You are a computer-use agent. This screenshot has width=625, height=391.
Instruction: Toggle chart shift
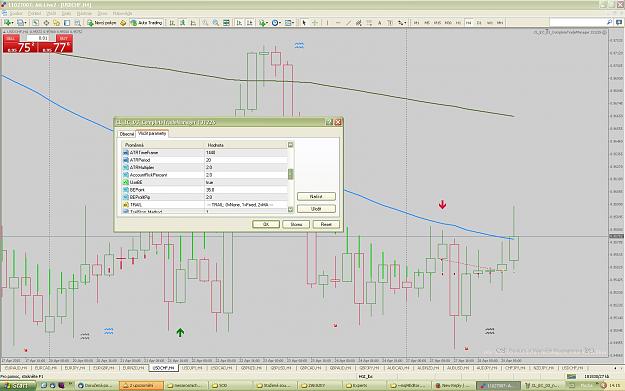[x=250, y=23]
